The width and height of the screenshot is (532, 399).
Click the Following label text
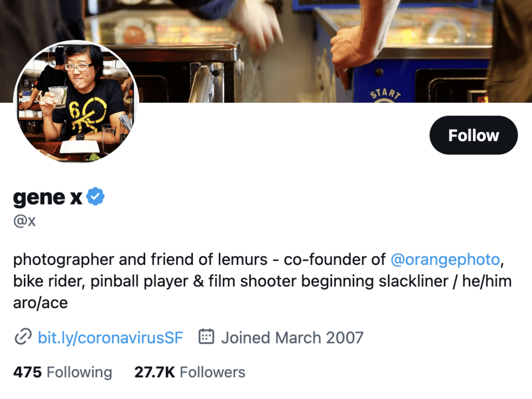click(79, 372)
